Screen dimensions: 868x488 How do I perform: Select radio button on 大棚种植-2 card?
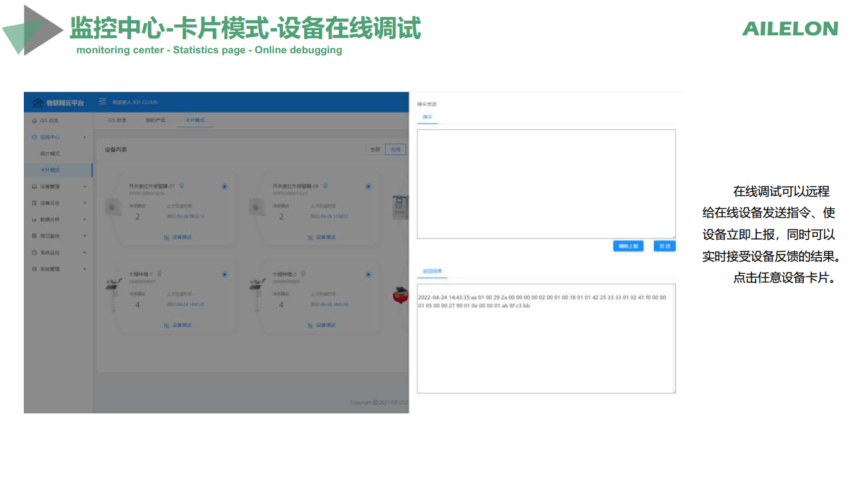point(368,275)
